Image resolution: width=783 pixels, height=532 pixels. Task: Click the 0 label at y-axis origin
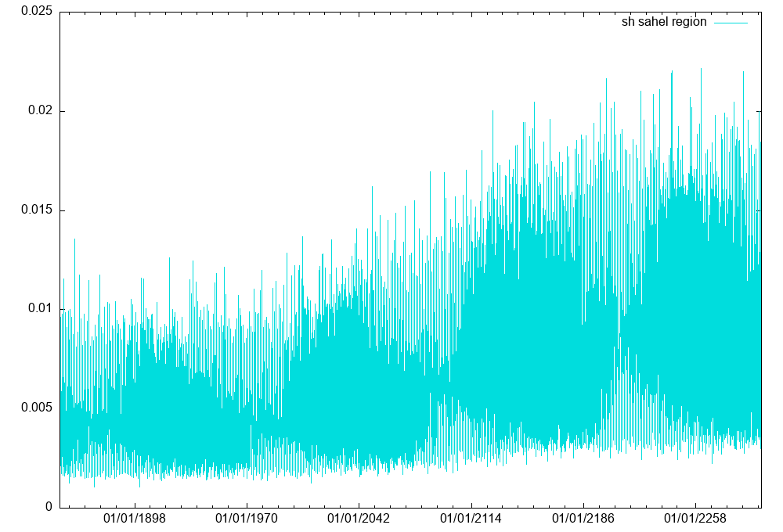(49, 507)
